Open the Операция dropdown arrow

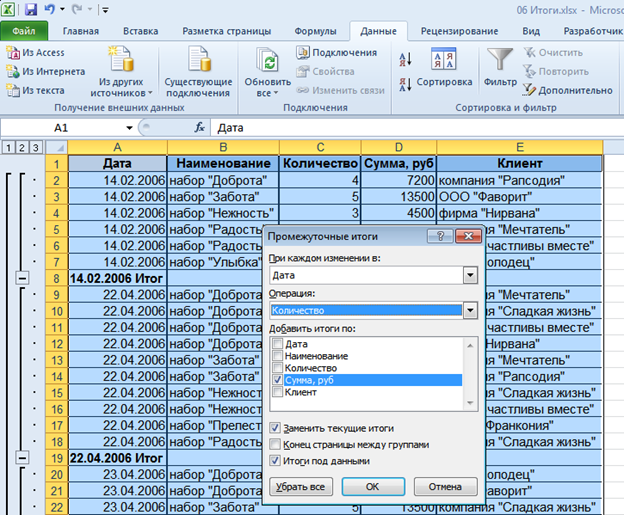point(470,310)
